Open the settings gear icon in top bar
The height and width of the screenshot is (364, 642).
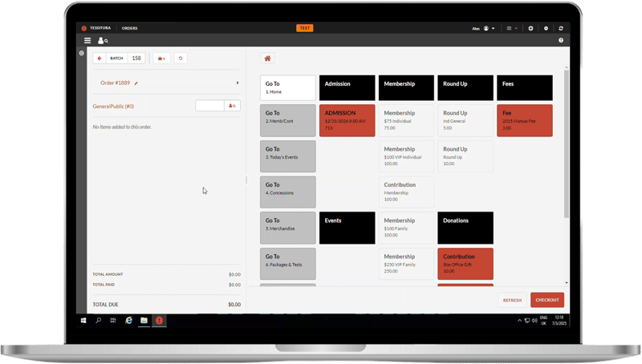pyautogui.click(x=546, y=28)
